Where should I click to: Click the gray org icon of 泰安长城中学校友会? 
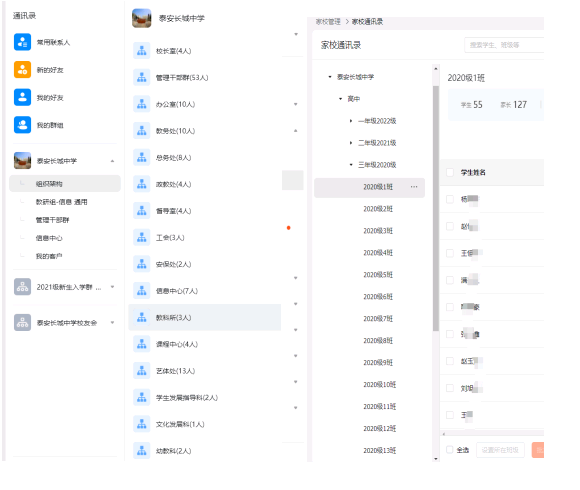pyautogui.click(x=22, y=322)
